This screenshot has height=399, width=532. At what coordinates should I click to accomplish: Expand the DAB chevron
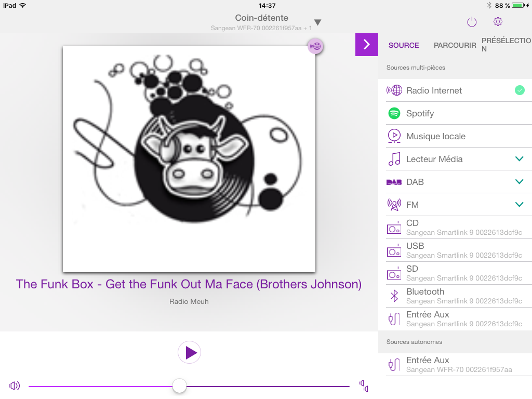pos(519,181)
